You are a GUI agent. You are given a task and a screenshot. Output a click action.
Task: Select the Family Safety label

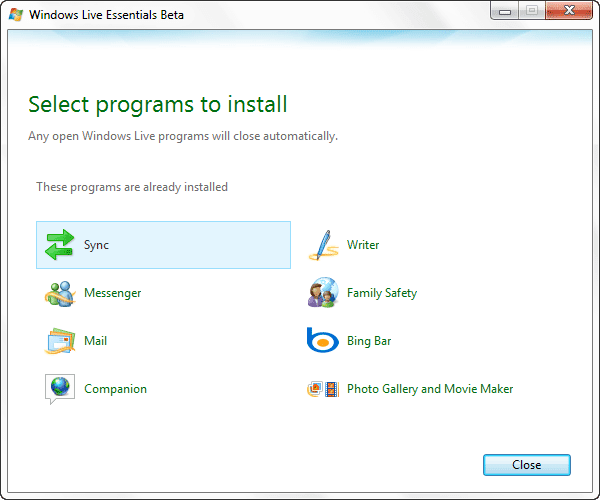382,293
